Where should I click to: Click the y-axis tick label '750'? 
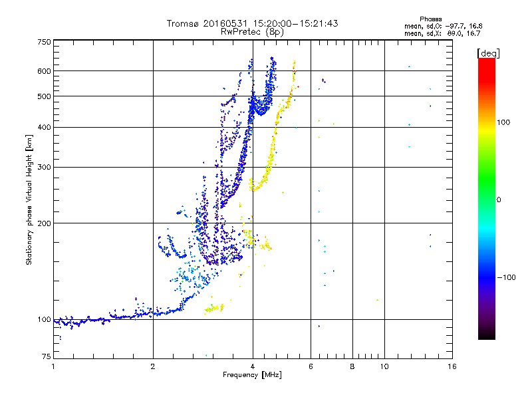click(x=44, y=42)
